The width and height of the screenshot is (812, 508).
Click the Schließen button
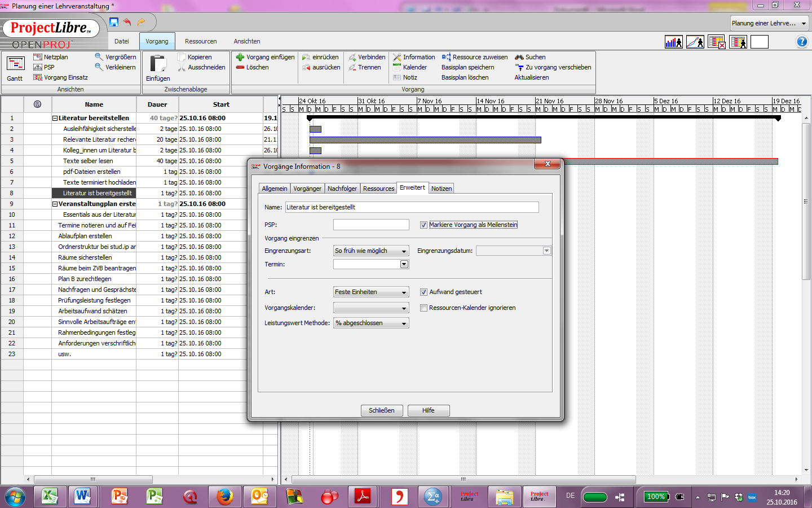pyautogui.click(x=382, y=410)
